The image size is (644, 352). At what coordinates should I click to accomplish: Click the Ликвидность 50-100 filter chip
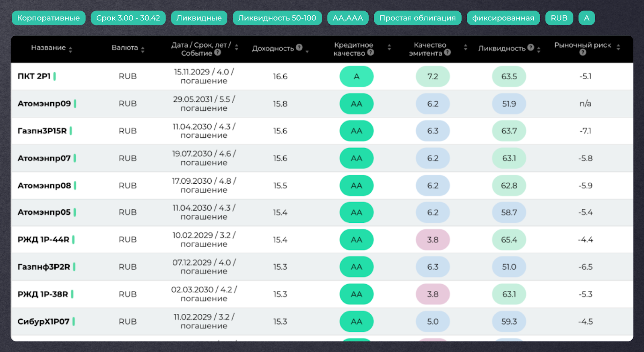277,18
